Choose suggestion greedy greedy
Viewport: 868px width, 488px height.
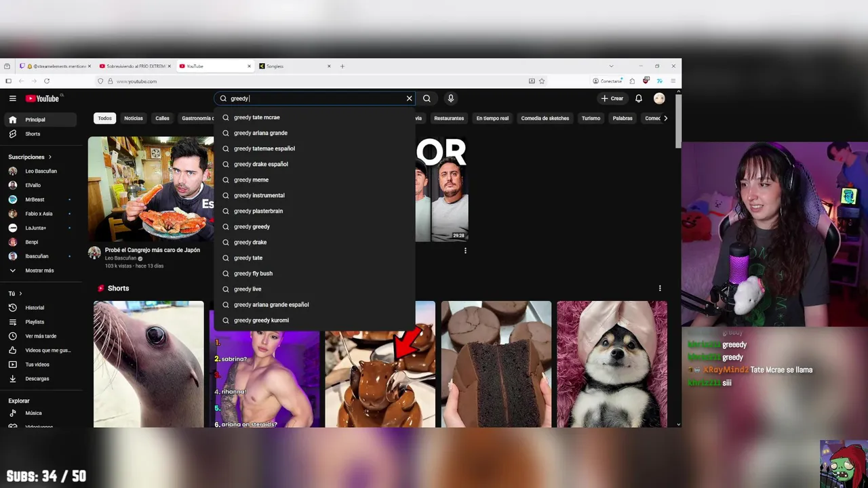(x=314, y=226)
